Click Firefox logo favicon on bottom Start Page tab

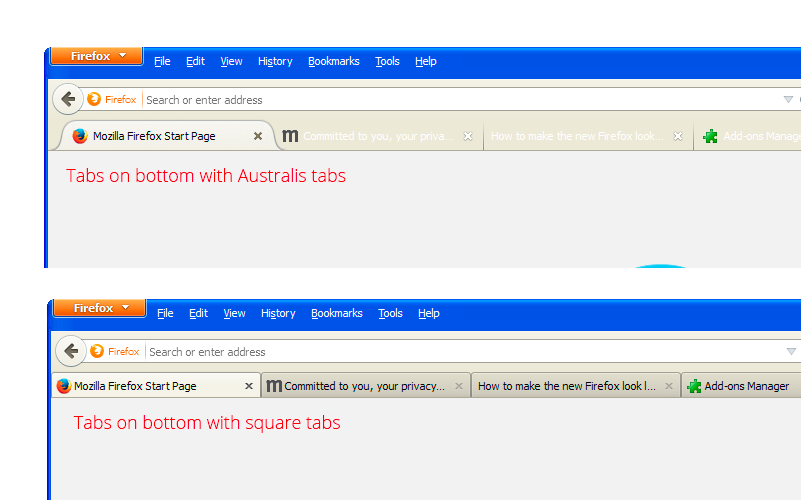pos(64,386)
